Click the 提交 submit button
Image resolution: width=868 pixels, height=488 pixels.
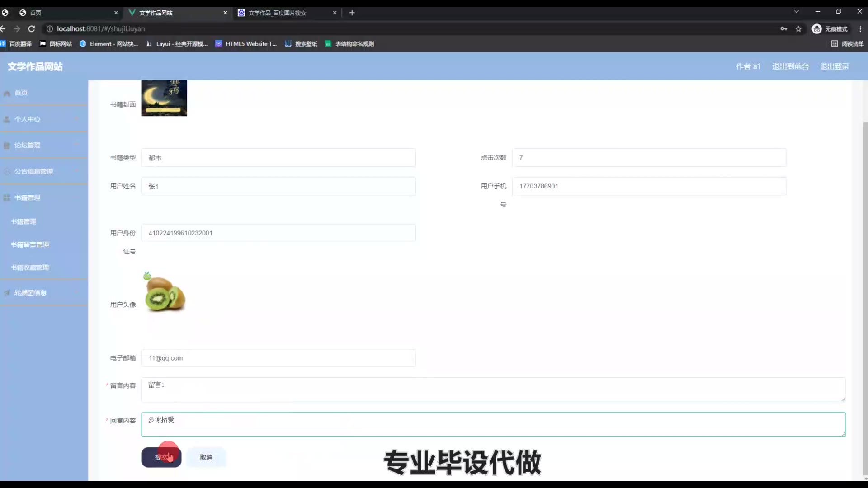[x=161, y=457]
